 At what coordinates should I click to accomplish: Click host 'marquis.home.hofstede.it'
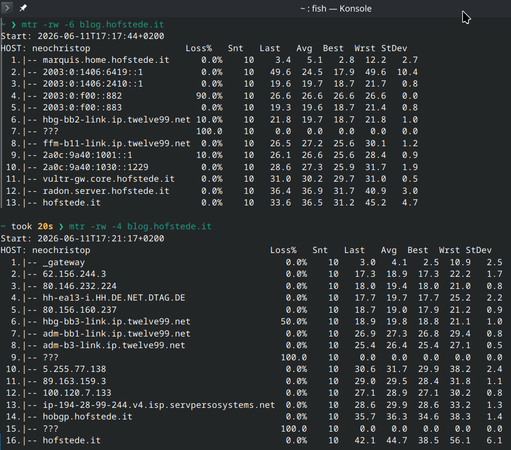(x=106, y=60)
